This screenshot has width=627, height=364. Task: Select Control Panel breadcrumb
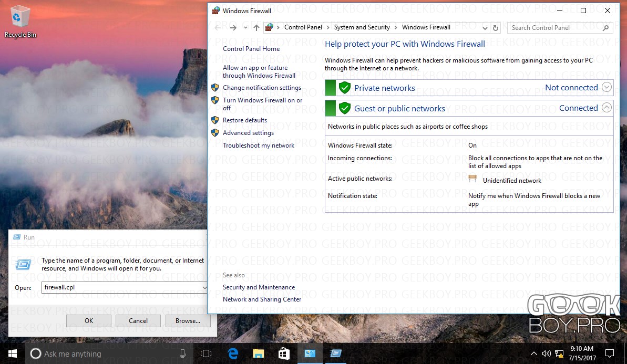click(x=303, y=27)
